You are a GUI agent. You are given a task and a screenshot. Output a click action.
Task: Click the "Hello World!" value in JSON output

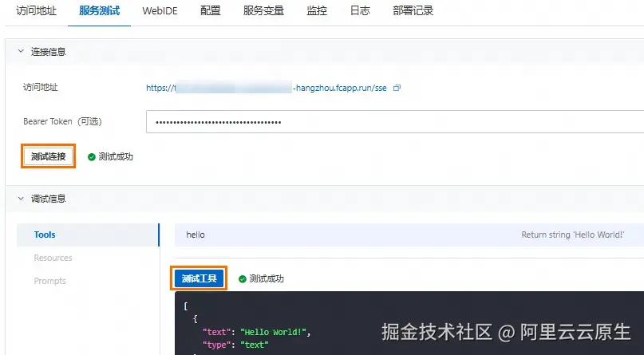click(275, 332)
